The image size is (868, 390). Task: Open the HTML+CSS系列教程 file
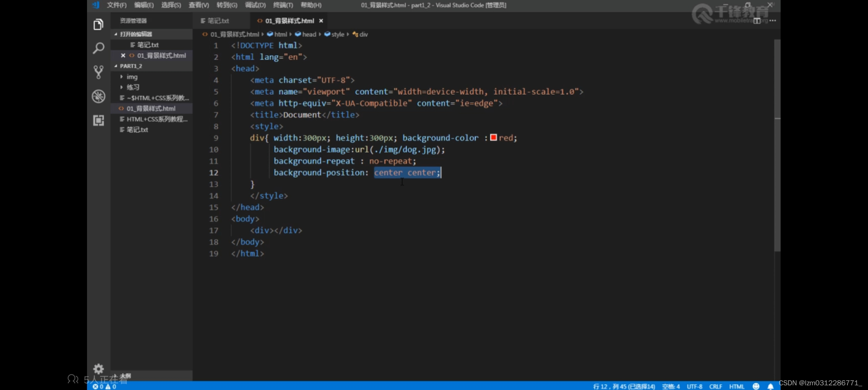[x=152, y=119]
